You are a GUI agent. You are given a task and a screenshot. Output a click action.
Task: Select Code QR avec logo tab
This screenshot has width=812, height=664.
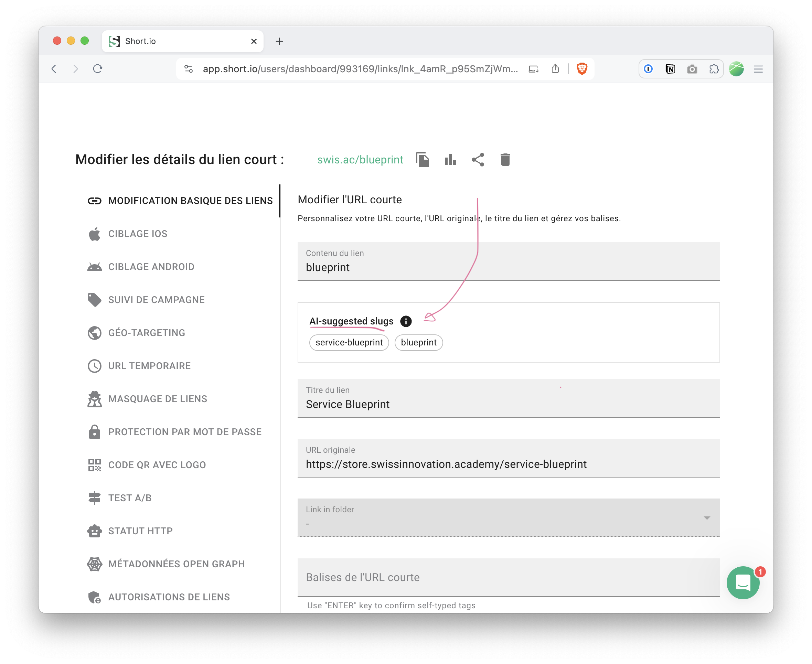pos(157,465)
